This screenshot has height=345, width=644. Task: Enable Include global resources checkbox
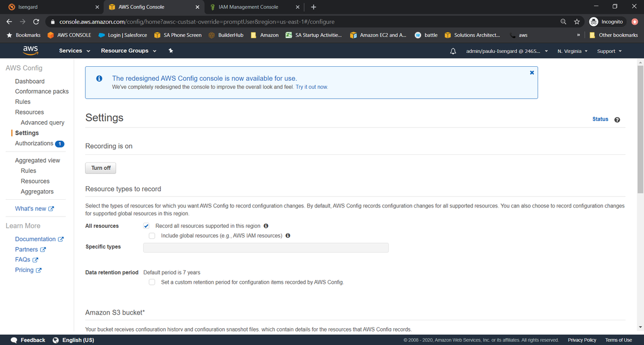(152, 236)
